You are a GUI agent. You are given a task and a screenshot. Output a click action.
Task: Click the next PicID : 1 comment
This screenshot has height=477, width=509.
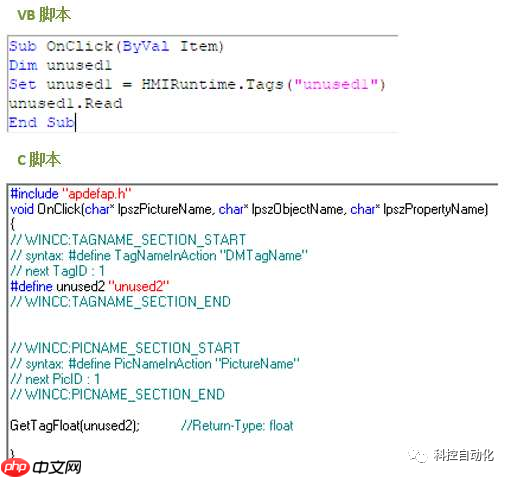click(55, 379)
